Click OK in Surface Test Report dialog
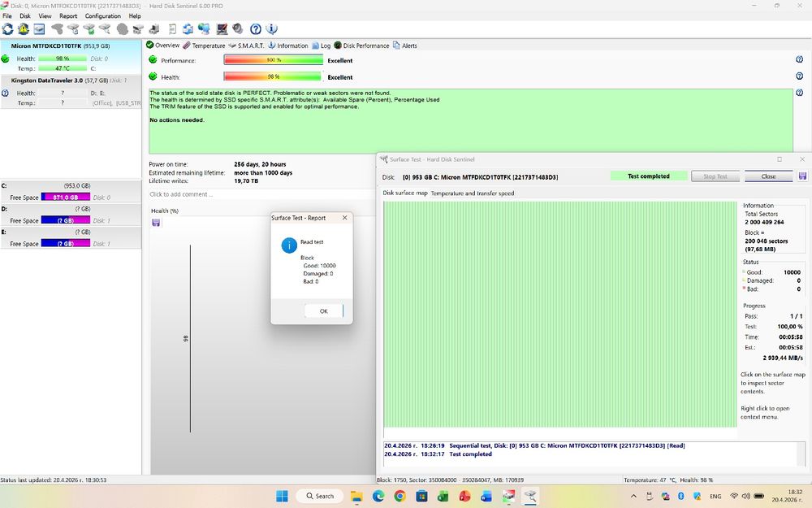 [324, 311]
